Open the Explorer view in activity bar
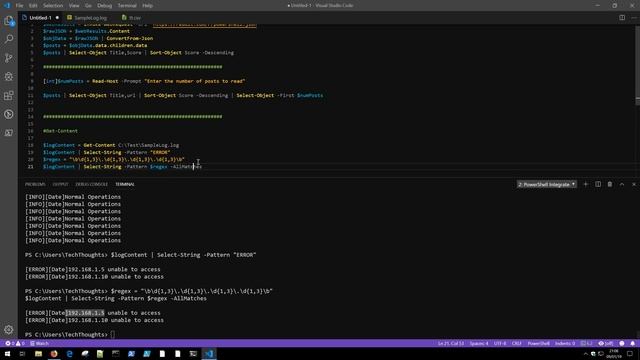 click(x=9, y=21)
